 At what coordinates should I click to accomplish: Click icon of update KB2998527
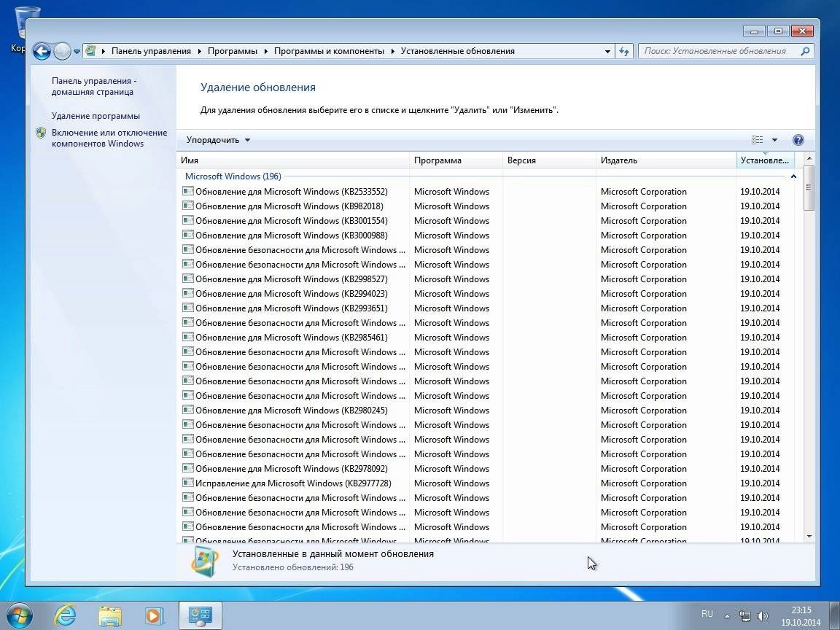coord(187,278)
